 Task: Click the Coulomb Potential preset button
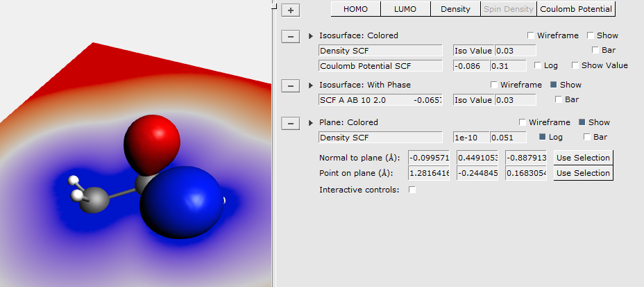click(576, 9)
